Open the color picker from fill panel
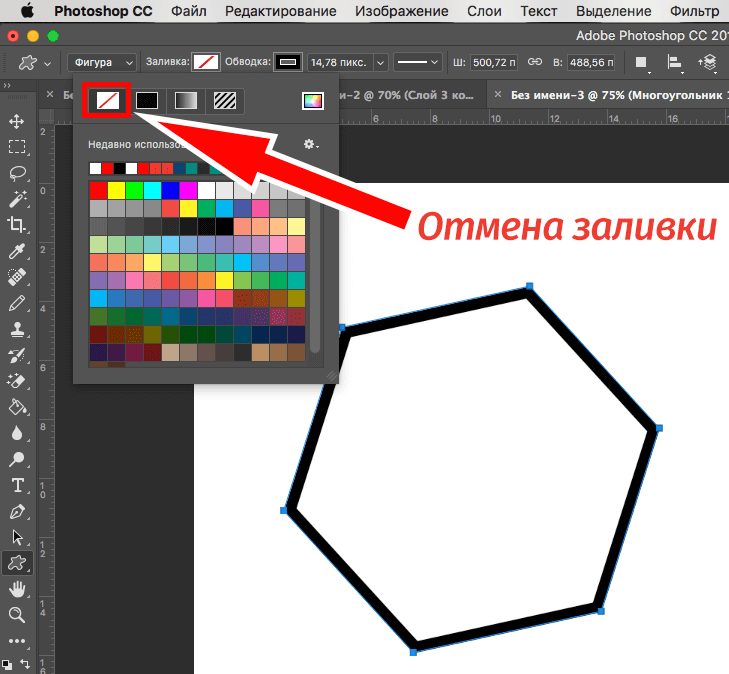Viewport: 729px width, 674px height. coord(313,100)
